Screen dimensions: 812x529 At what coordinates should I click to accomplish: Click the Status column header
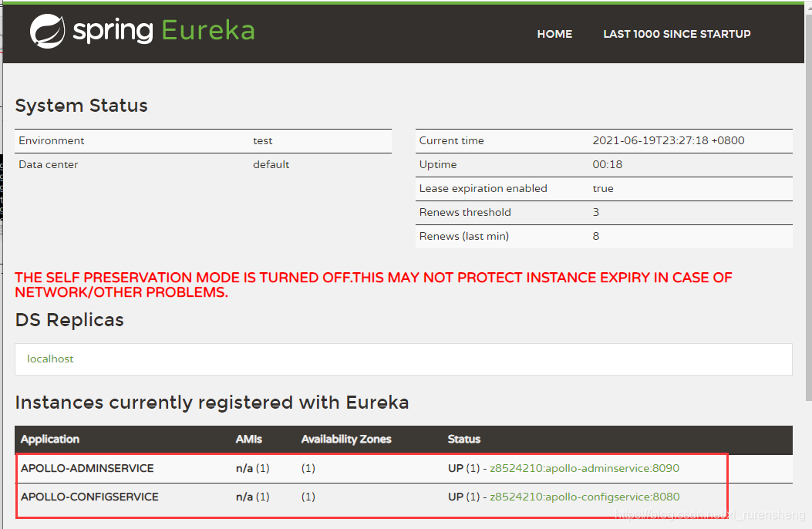click(464, 440)
